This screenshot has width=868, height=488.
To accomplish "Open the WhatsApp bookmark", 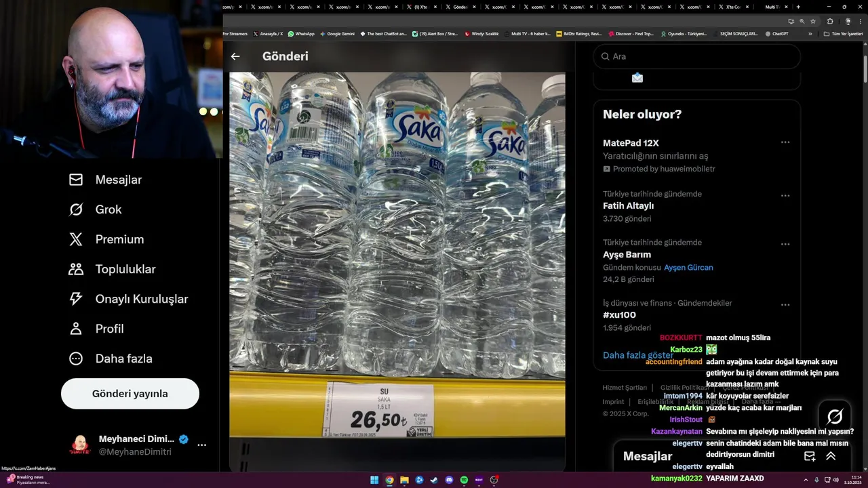I will [301, 33].
